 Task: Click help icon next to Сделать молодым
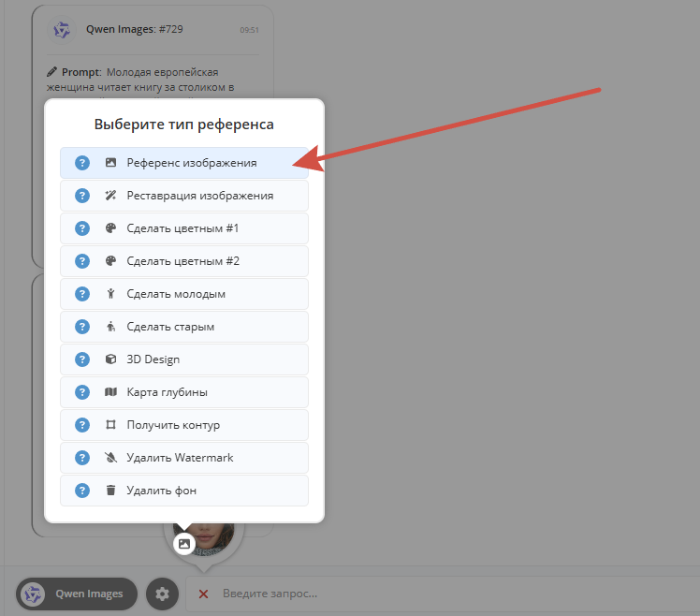pos(82,294)
